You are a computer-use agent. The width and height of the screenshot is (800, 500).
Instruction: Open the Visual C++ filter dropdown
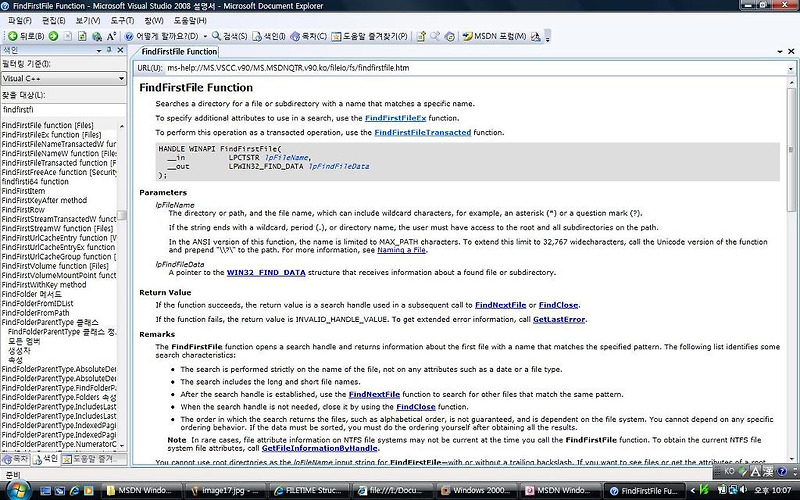[x=63, y=79]
